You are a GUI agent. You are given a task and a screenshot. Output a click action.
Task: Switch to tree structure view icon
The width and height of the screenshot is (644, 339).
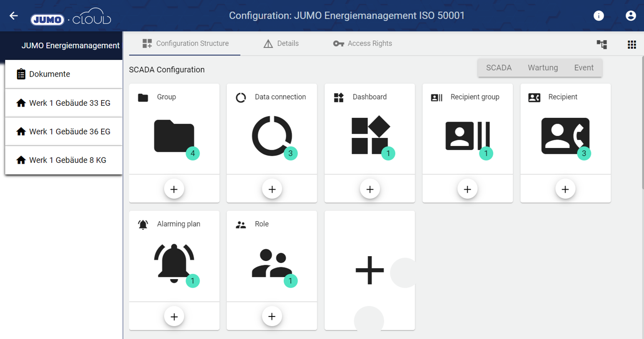tap(602, 45)
